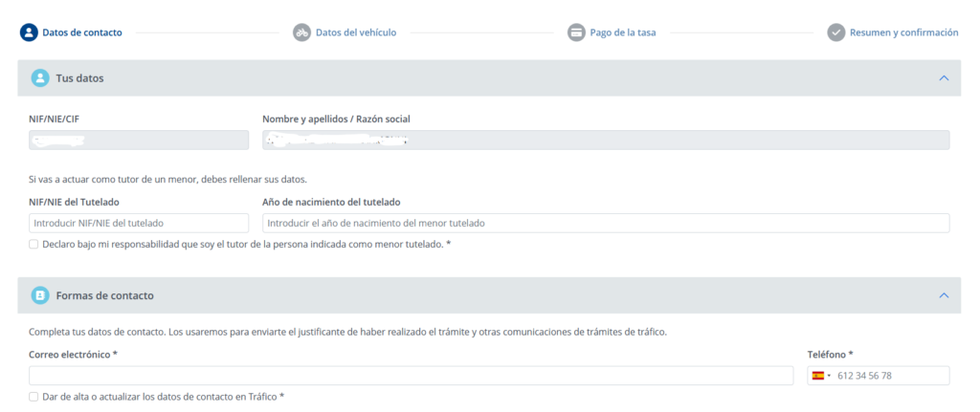This screenshot has width=980, height=412.
Task: Click the Datos de contacto person icon
Action: pos(29,32)
